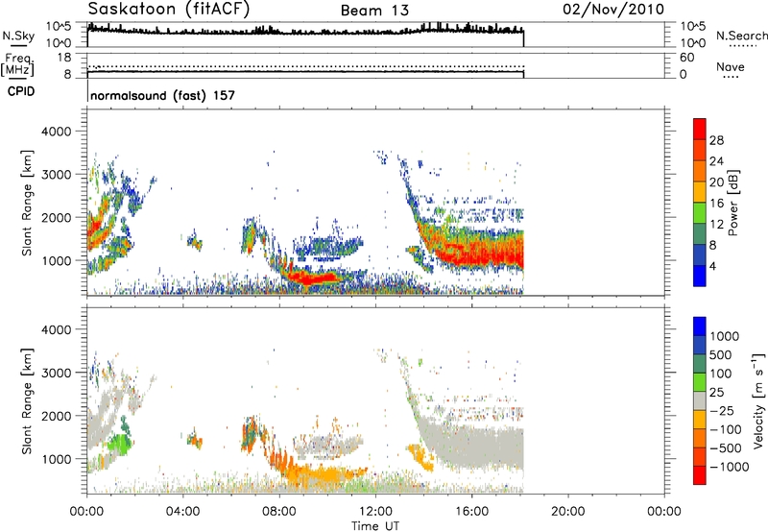Click the Velocity scale value '100'
The width and height of the screenshot is (768, 532).
pyautogui.click(x=721, y=374)
